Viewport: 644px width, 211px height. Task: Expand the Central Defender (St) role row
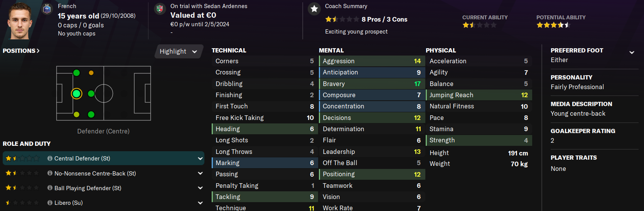tap(200, 159)
